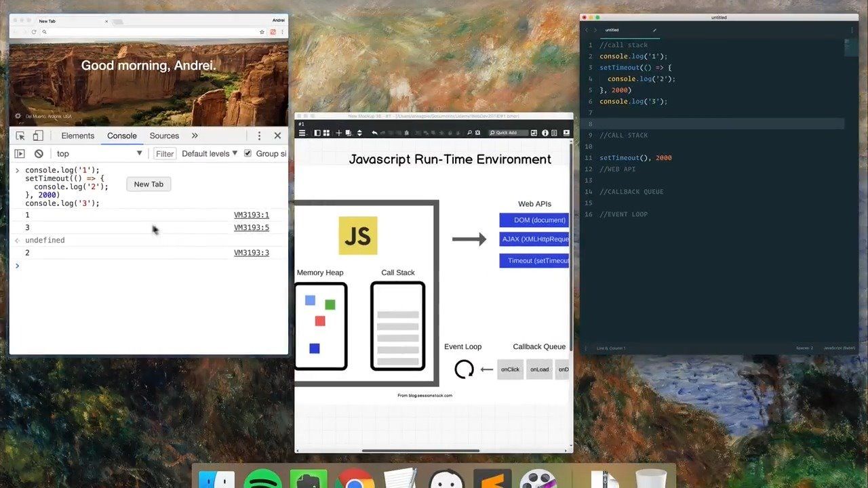
Task: Click the DOM (document) box in the mockup
Action: (x=534, y=220)
